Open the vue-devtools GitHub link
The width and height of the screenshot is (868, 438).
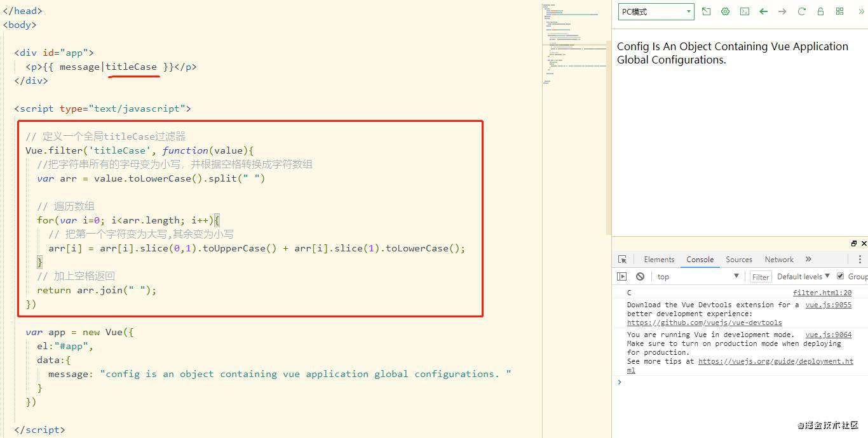(705, 322)
